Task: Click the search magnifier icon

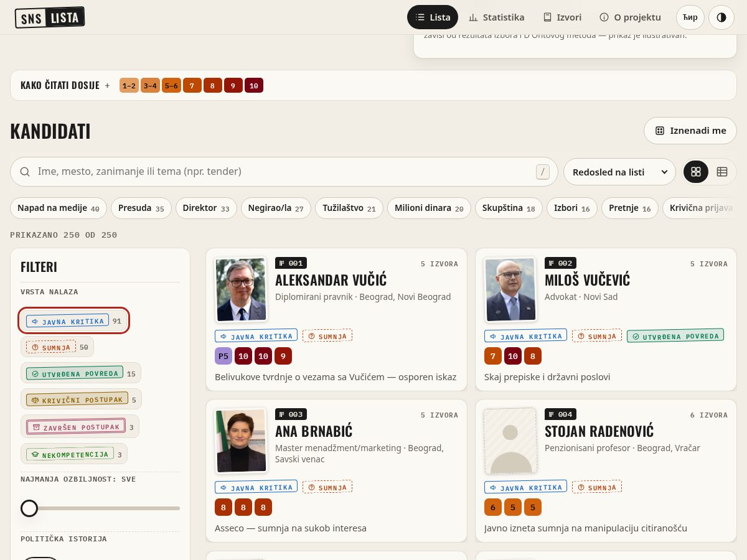Action: coord(25,172)
